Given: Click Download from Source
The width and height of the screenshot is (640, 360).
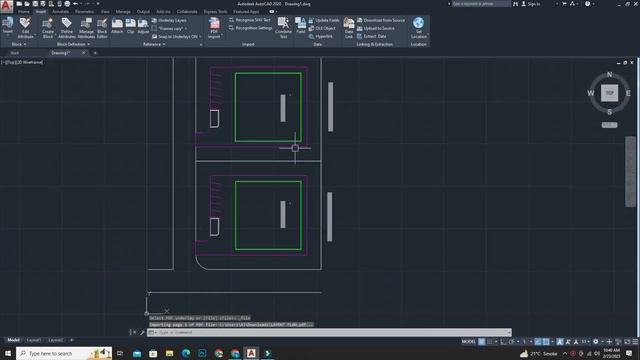Looking at the screenshot, I should tap(381, 20).
